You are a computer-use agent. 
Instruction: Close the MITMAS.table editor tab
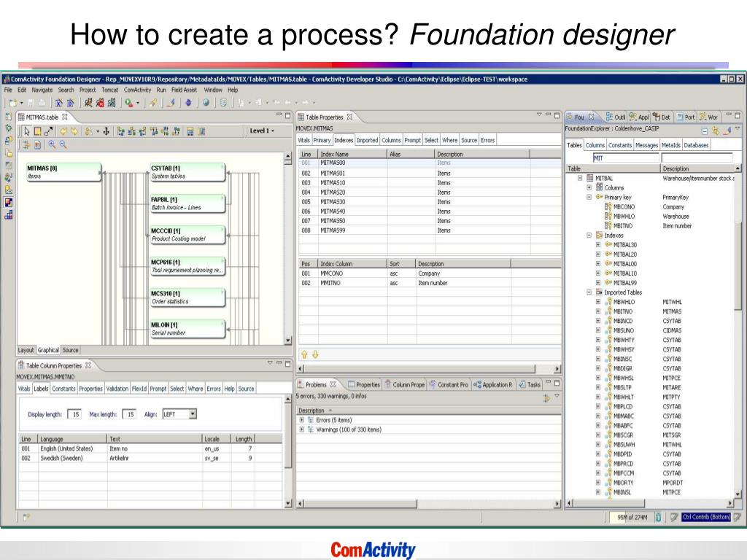pyautogui.click(x=65, y=117)
